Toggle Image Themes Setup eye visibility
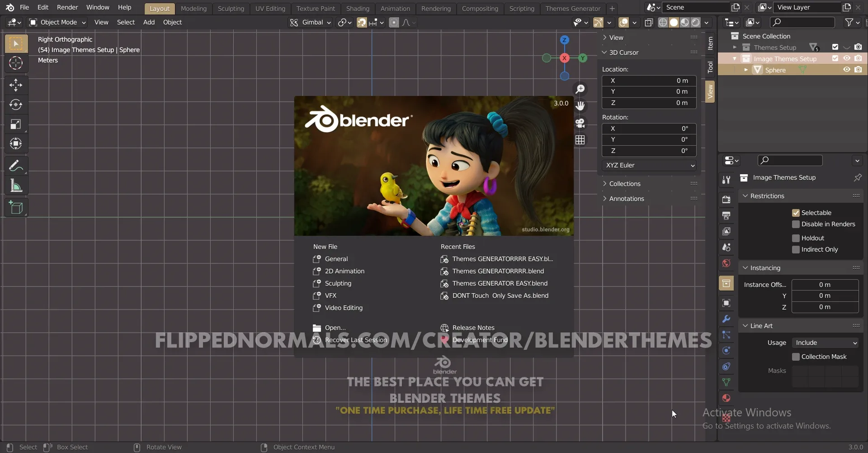This screenshot has width=868, height=453. click(x=847, y=58)
